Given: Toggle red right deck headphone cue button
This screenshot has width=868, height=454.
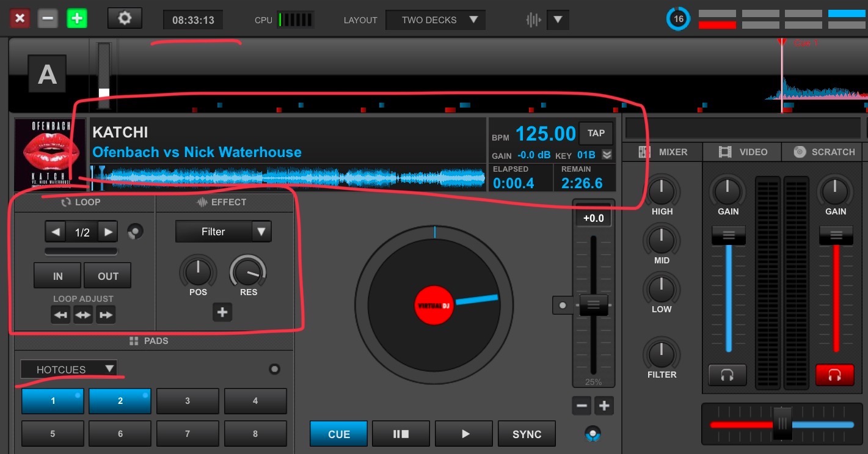Looking at the screenshot, I should [x=834, y=375].
